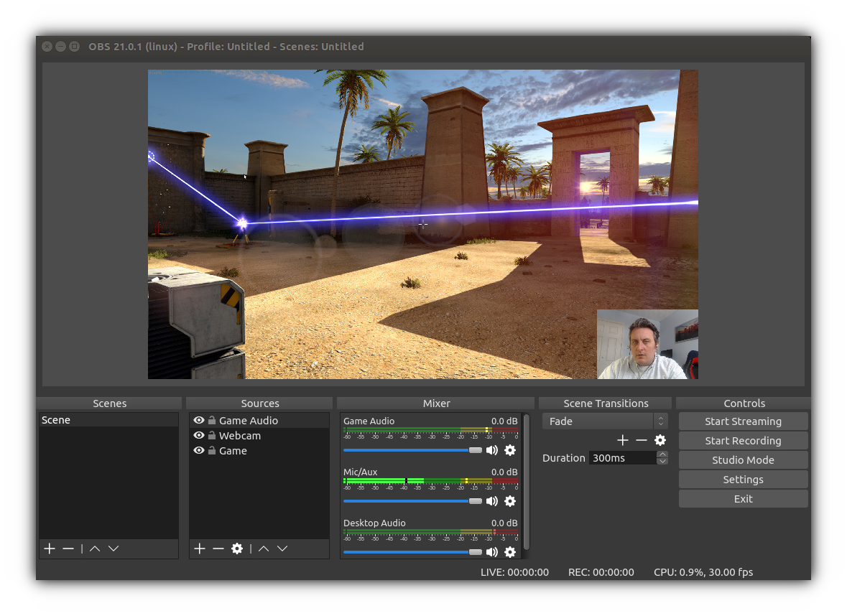Image resolution: width=847 pixels, height=616 pixels.
Task: Open the Fade transition dropdown
Action: click(x=604, y=421)
